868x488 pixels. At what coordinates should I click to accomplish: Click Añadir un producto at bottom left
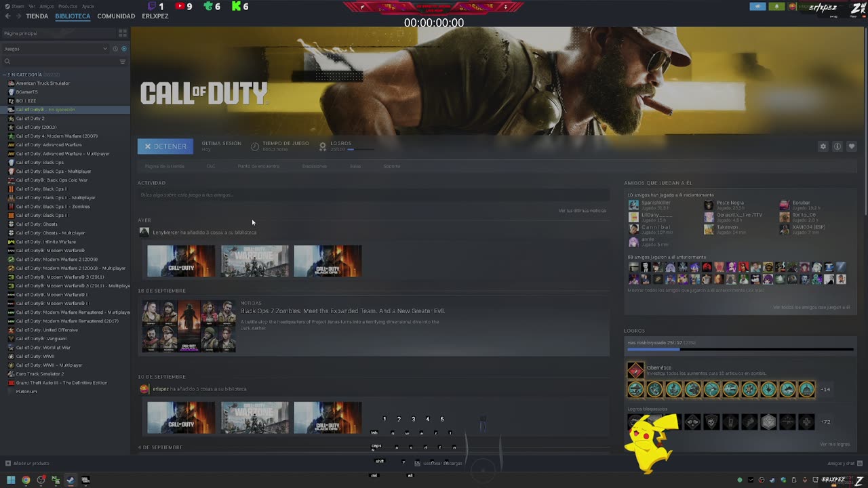point(27,464)
